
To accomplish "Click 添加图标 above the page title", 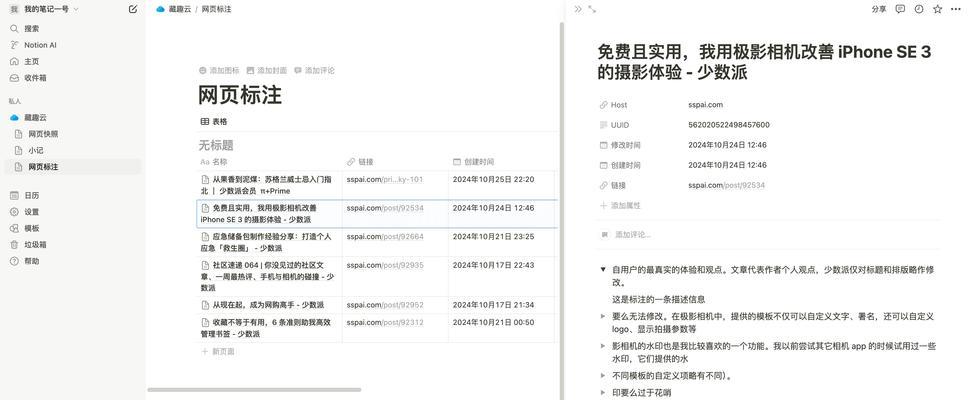I will [219, 70].
